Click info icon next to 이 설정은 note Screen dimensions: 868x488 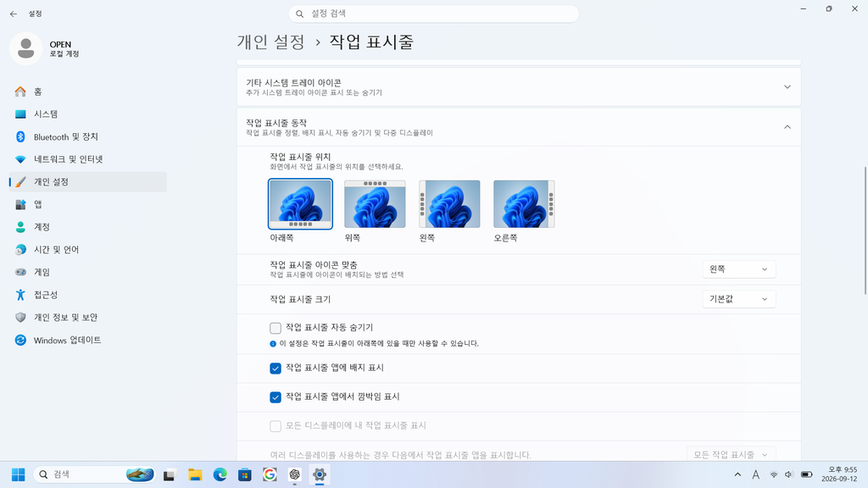[273, 344]
